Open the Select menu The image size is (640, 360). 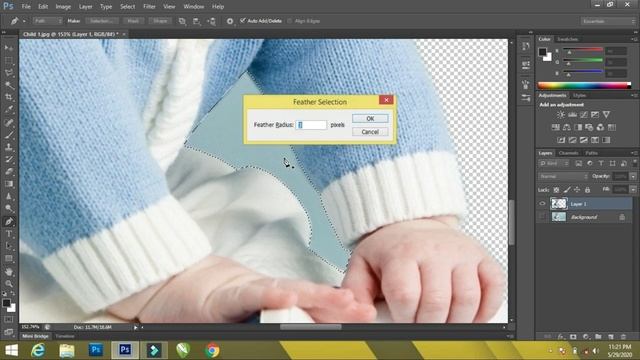(x=127, y=7)
